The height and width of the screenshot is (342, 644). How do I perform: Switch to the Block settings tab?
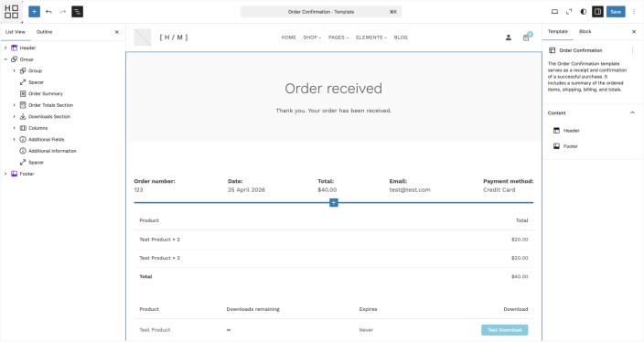click(585, 32)
